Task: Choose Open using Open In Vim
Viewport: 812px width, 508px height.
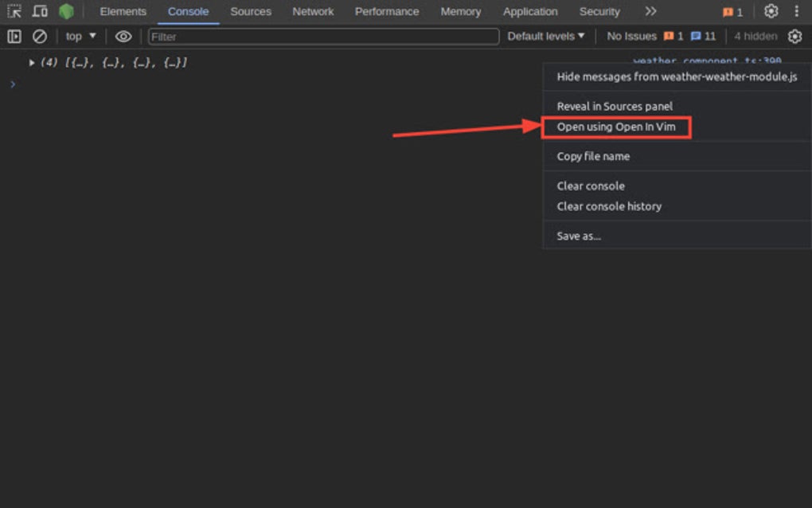Action: pos(677,127)
